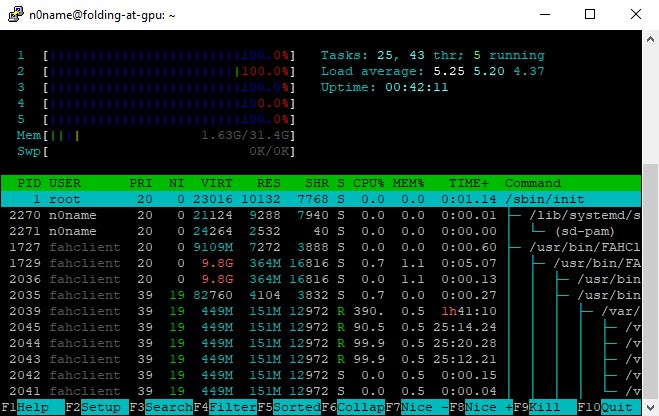The height and width of the screenshot is (416, 659).
Task: Click the PID column header
Action: (29, 183)
